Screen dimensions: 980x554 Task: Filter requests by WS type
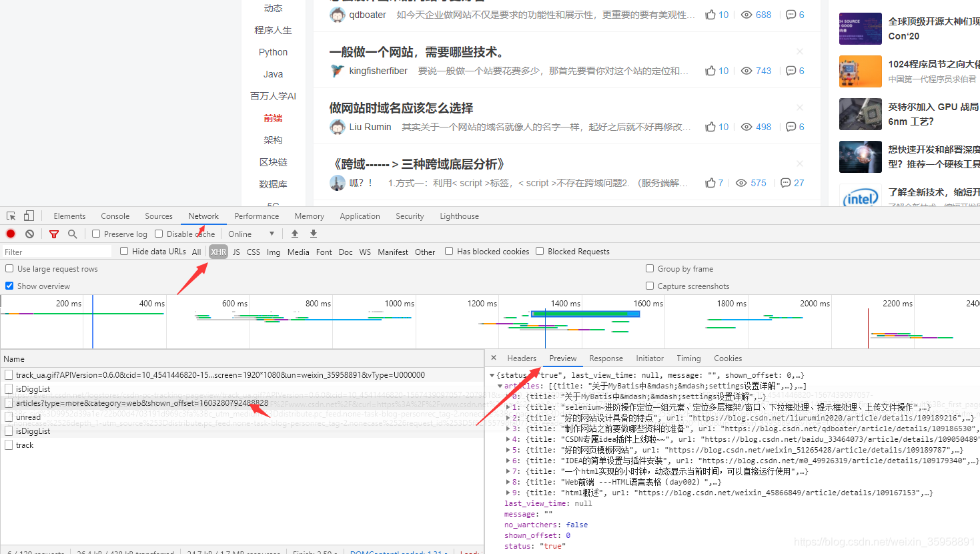[x=365, y=252]
